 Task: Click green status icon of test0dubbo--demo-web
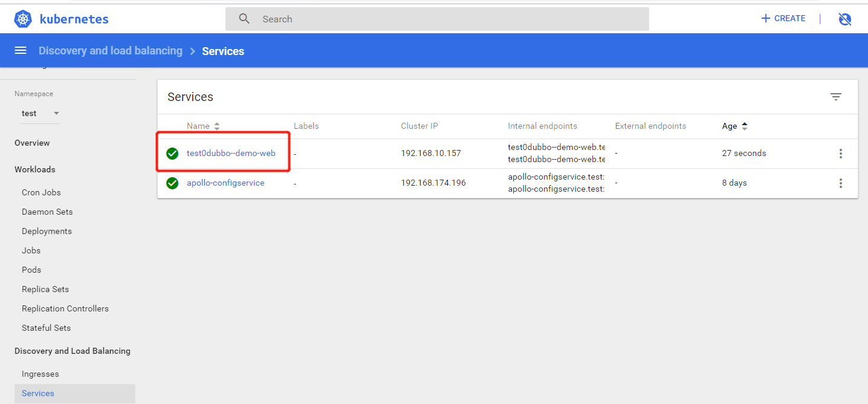172,154
